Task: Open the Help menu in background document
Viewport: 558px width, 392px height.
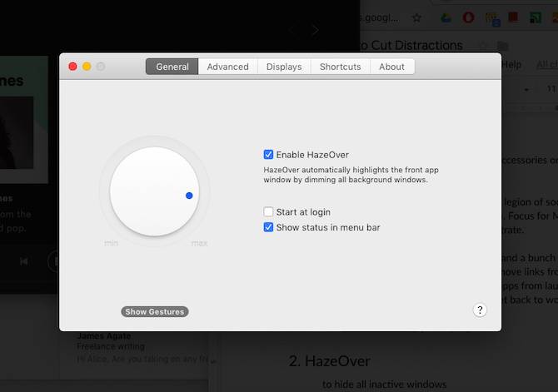Action: pos(511,64)
